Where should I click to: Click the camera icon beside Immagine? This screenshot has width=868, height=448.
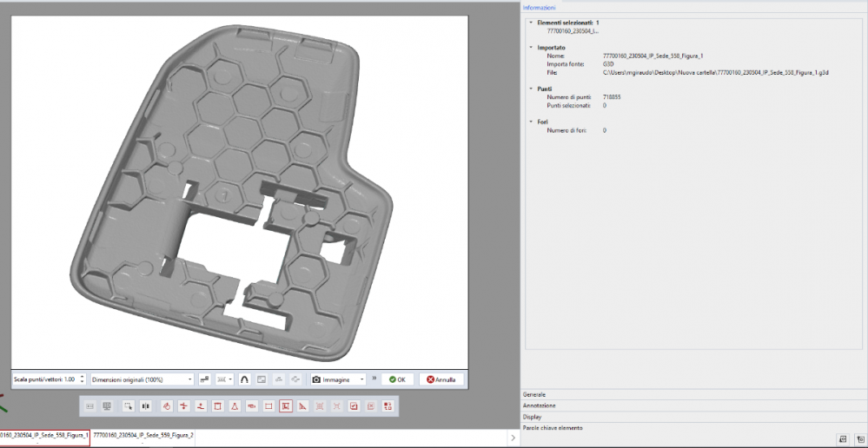coord(317,379)
